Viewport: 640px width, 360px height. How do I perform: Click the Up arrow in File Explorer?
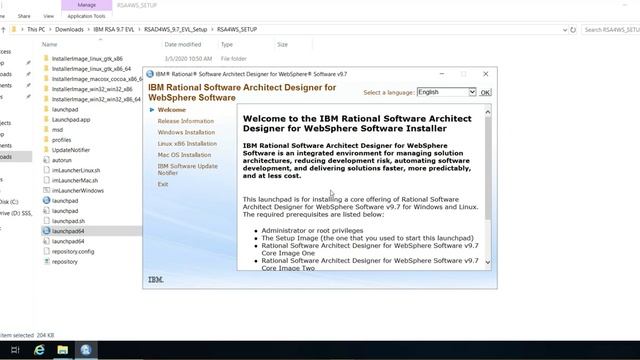tap(3, 29)
